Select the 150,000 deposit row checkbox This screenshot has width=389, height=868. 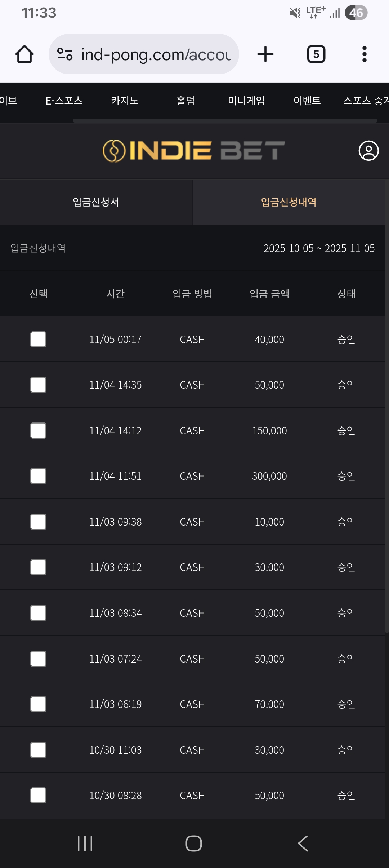click(38, 431)
